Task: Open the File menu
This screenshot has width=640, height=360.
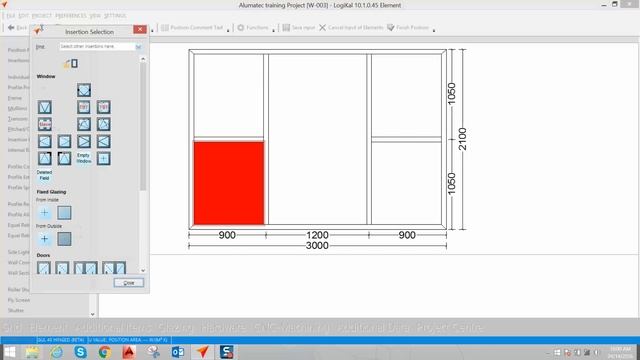Action: coord(11,16)
